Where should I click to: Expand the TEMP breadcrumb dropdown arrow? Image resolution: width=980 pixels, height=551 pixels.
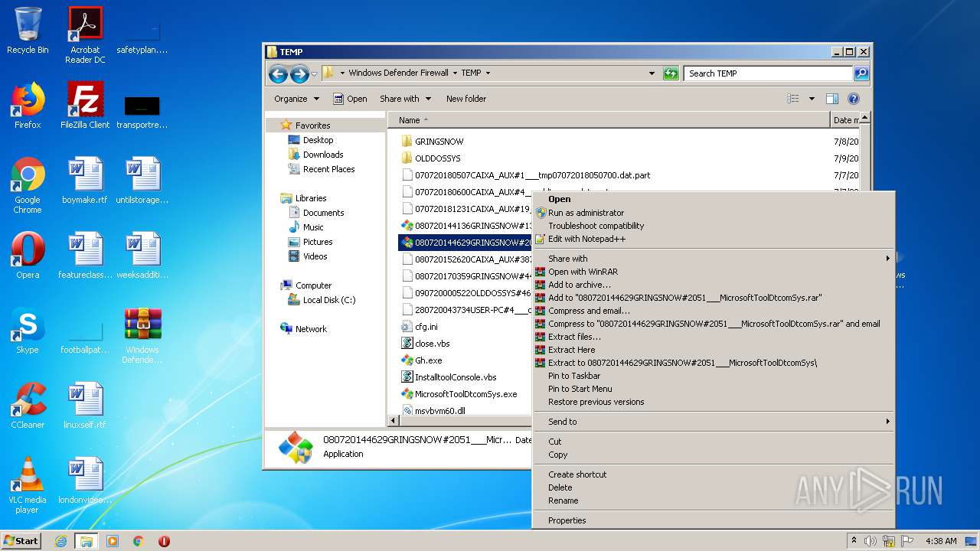pyautogui.click(x=488, y=73)
